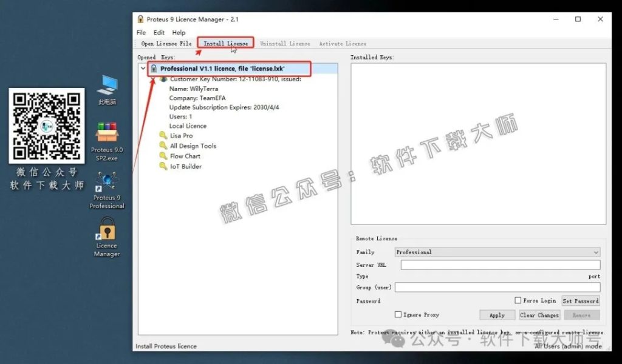Open the File menu
The height and width of the screenshot is (364, 622).
coord(141,33)
